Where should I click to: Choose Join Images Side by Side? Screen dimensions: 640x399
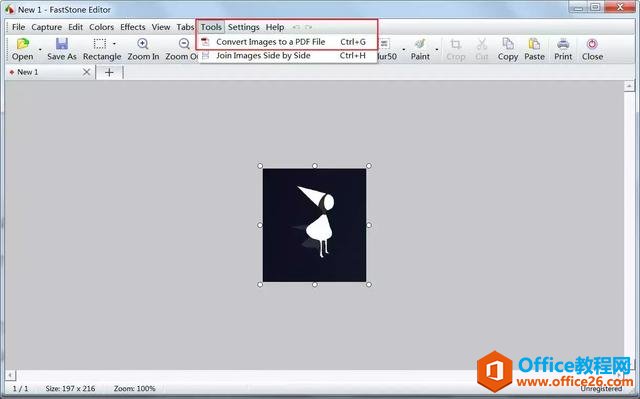click(x=287, y=55)
